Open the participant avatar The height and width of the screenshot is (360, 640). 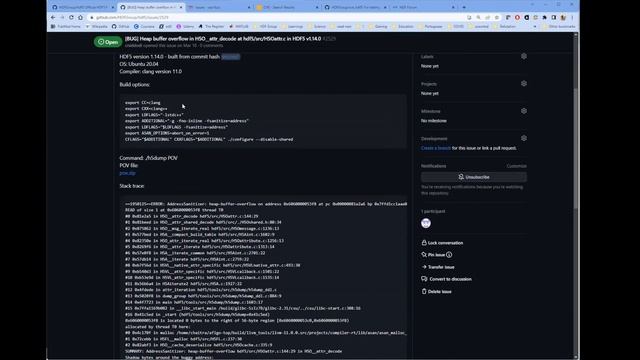click(426, 223)
